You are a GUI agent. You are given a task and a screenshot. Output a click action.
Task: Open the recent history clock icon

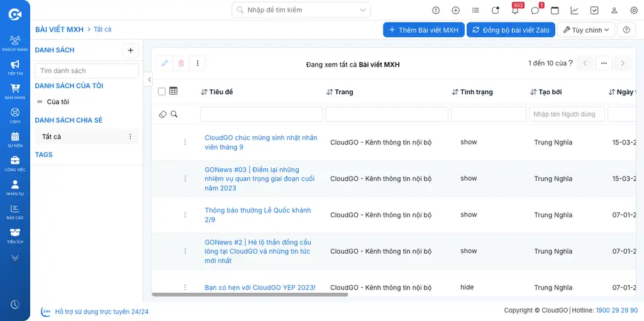pos(15,305)
